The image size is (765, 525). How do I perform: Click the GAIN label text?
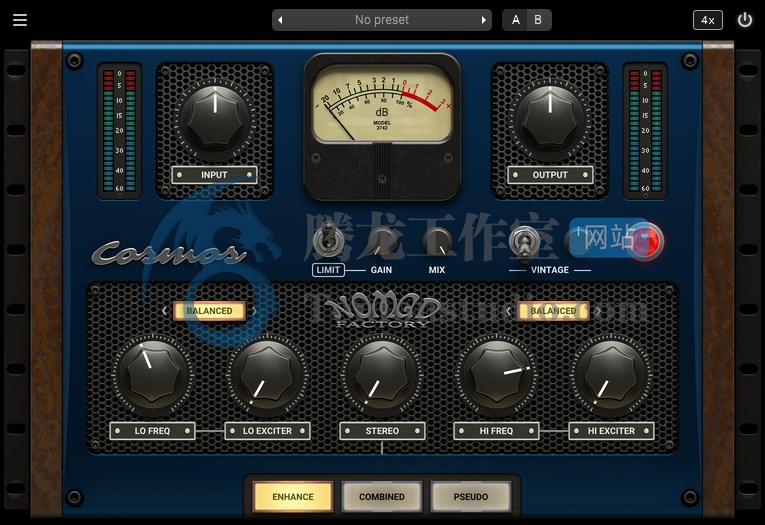tap(381, 270)
